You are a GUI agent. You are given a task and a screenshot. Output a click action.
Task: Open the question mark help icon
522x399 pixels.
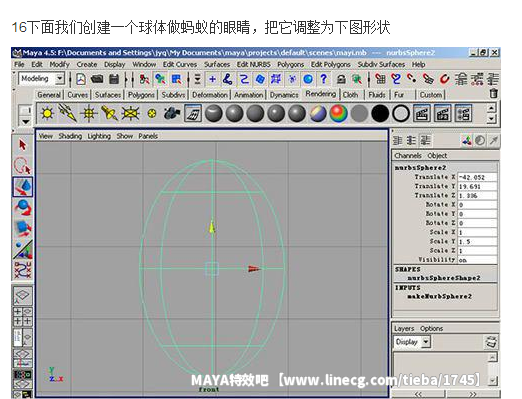323,79
